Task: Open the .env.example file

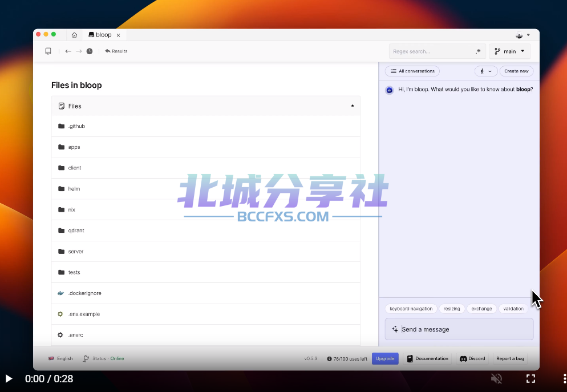Action: click(x=206, y=314)
